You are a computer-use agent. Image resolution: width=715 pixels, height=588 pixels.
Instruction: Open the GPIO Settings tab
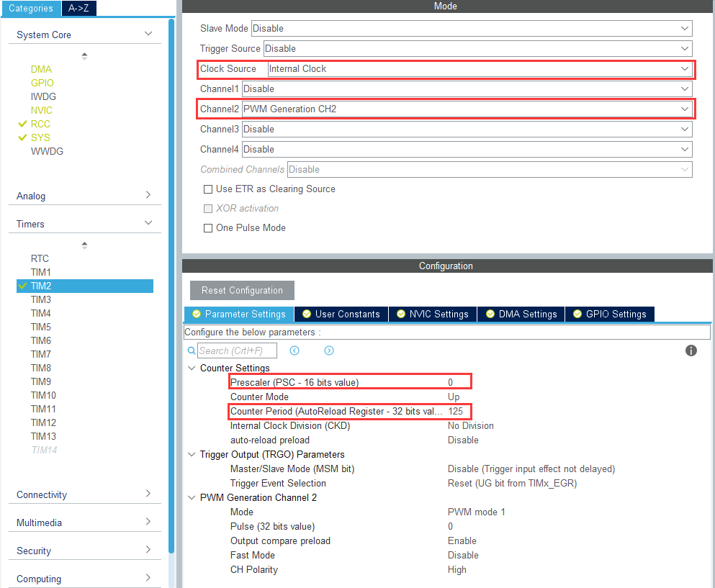(x=610, y=314)
